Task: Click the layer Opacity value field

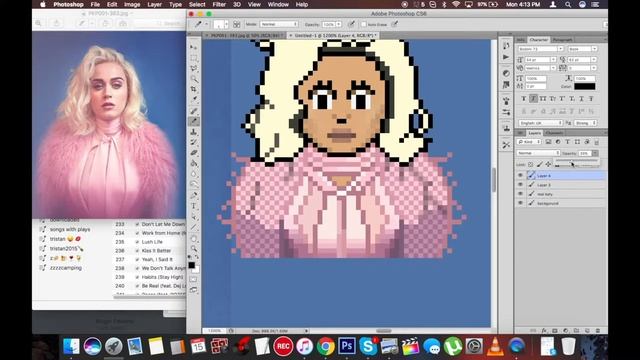Action: (x=584, y=153)
